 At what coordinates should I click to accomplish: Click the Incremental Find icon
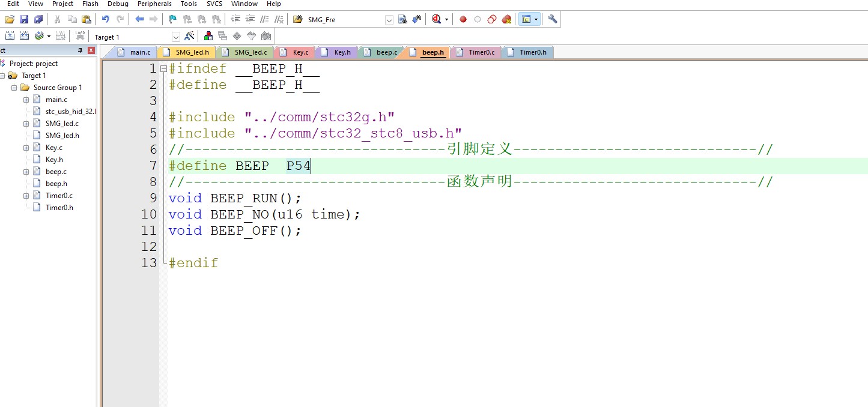pyautogui.click(x=417, y=19)
